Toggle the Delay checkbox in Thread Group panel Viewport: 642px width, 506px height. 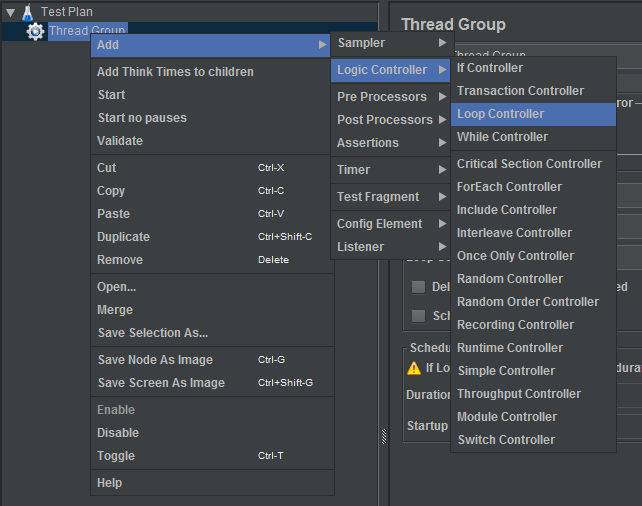[418, 287]
